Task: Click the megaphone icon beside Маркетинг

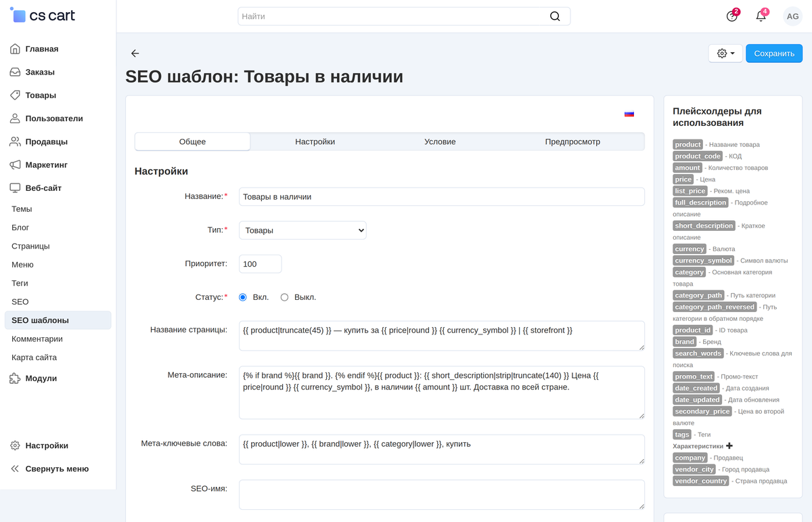Action: click(15, 165)
